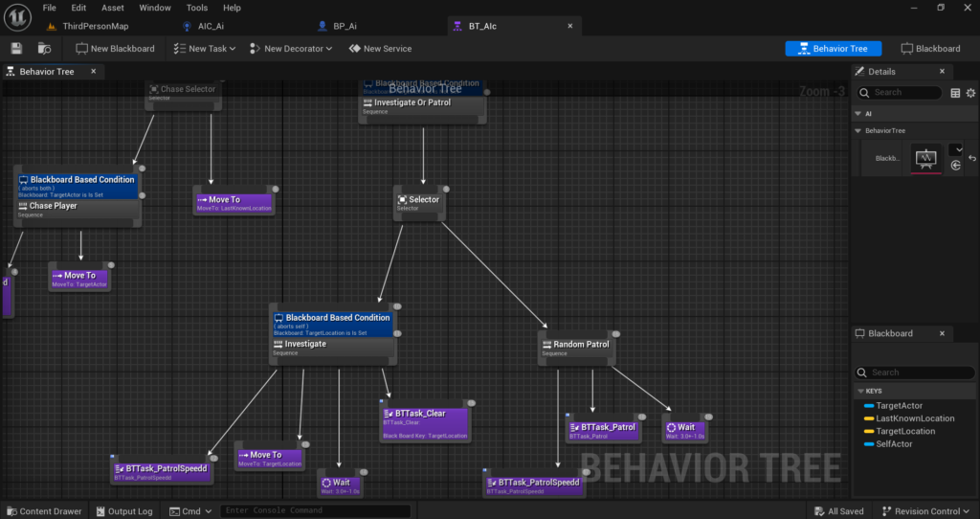Open the Revision Control dropdown

coord(925,511)
